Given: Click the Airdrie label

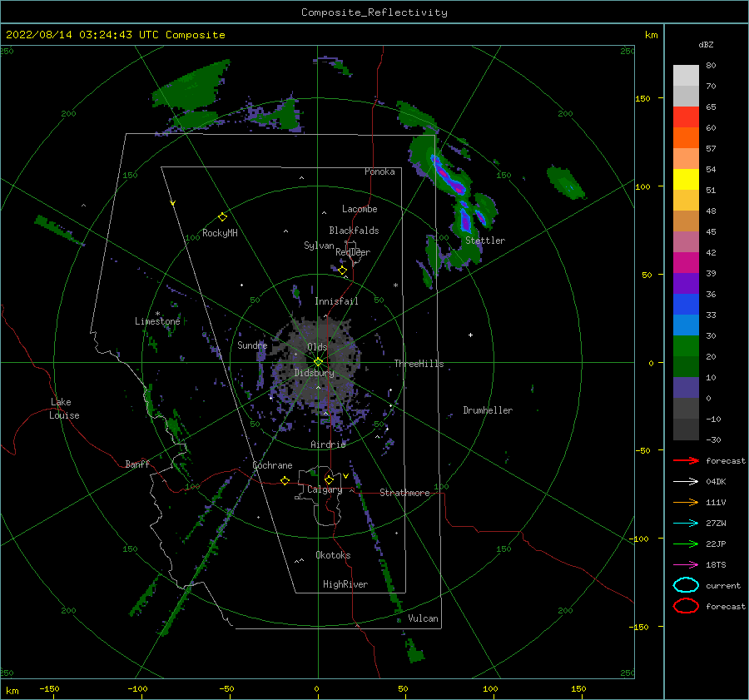Looking at the screenshot, I should pyautogui.click(x=328, y=444).
